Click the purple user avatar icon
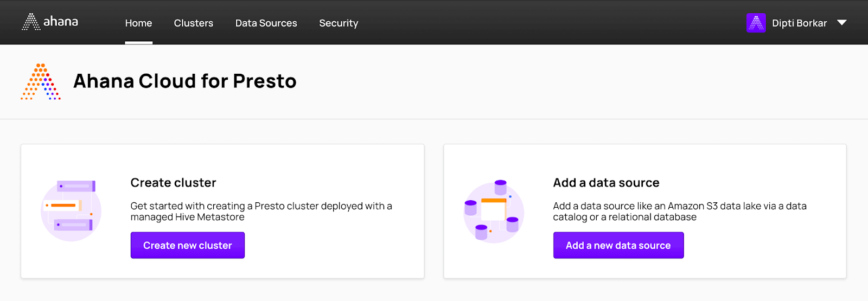 (756, 23)
